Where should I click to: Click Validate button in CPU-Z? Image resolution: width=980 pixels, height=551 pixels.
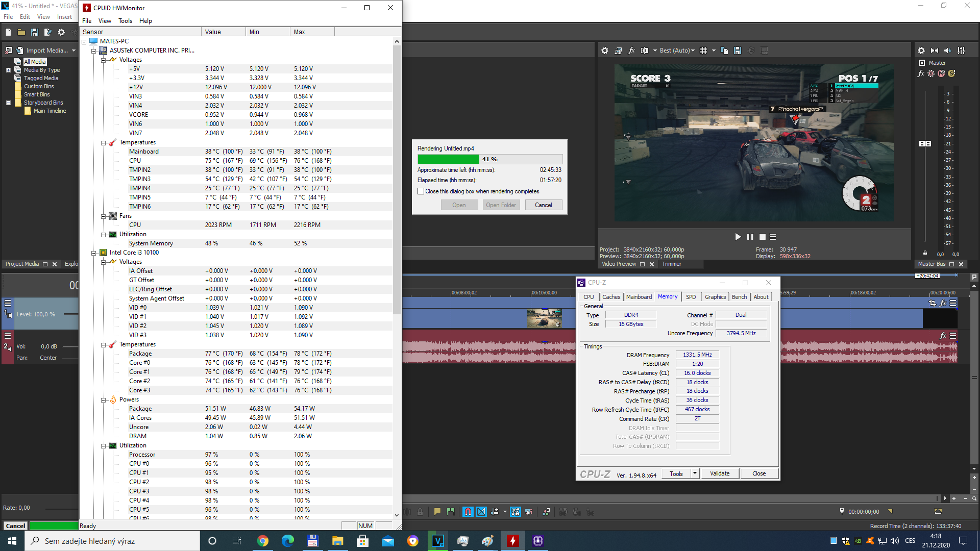coord(719,473)
